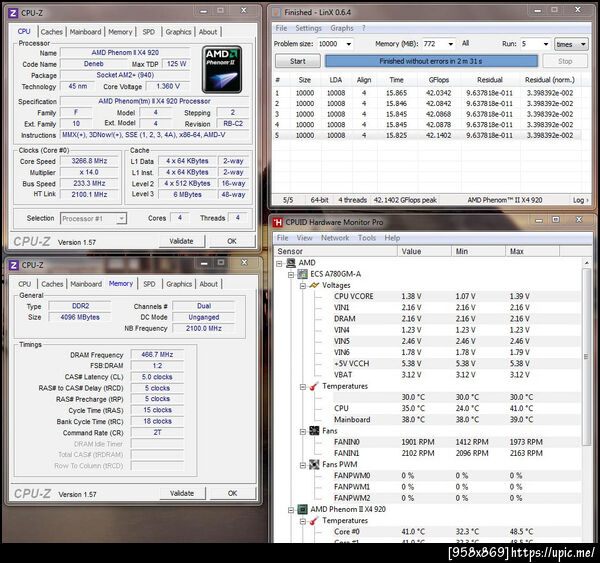Open HWMonitor Tools menu
Viewport: 600px width, 563px height.
tap(367, 238)
